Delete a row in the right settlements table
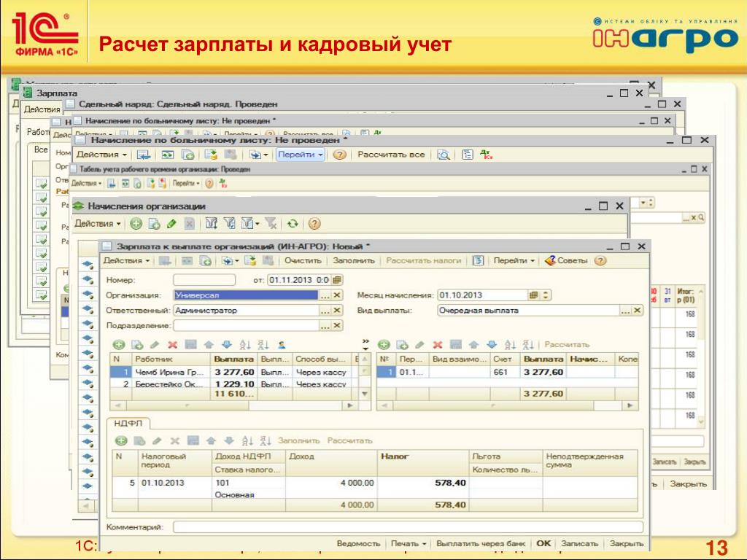Viewport: 747px width, 560px height. pos(438,345)
